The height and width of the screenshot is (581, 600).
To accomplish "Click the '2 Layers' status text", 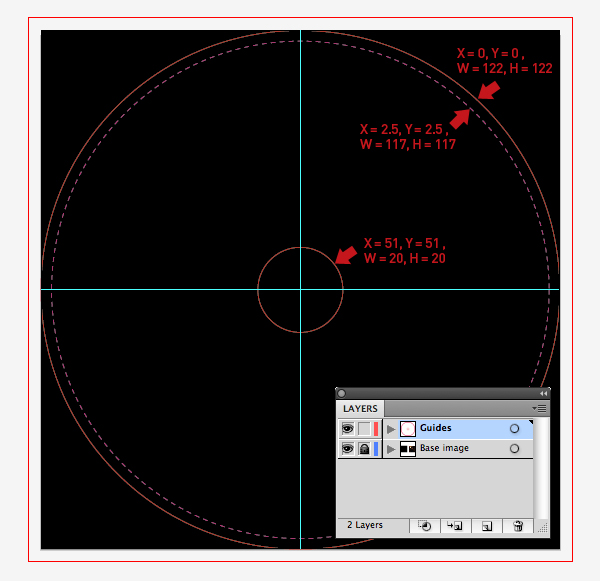I will 365,525.
